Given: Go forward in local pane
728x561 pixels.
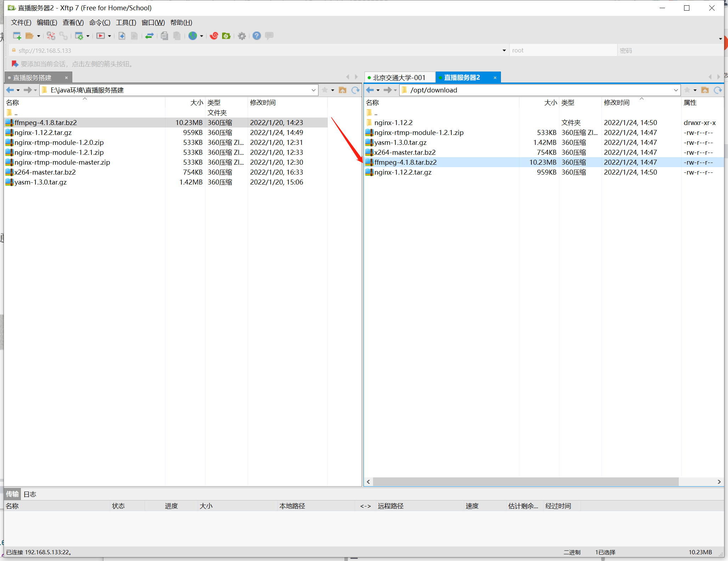Looking at the screenshot, I should [x=28, y=90].
